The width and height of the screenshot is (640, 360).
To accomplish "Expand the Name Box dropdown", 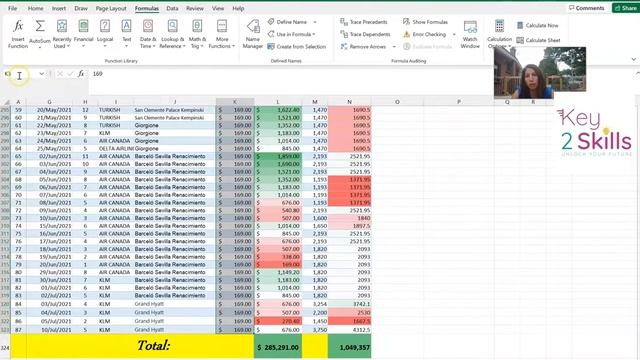I will (41, 74).
